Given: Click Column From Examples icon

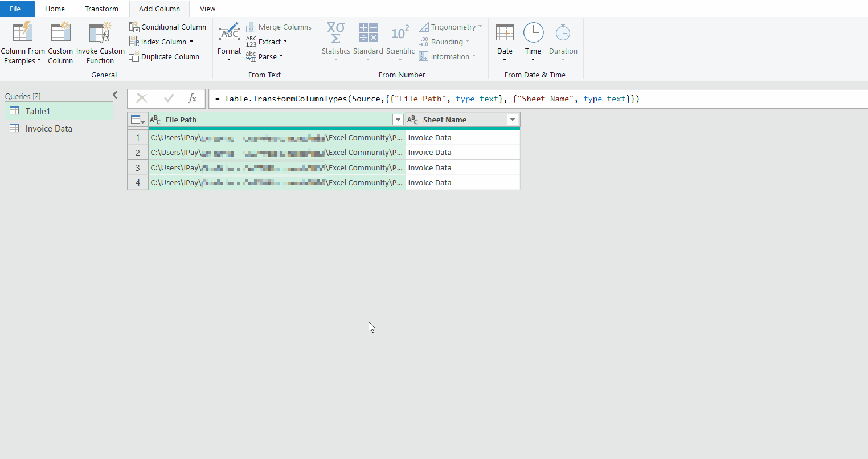Looking at the screenshot, I should coord(23,33).
